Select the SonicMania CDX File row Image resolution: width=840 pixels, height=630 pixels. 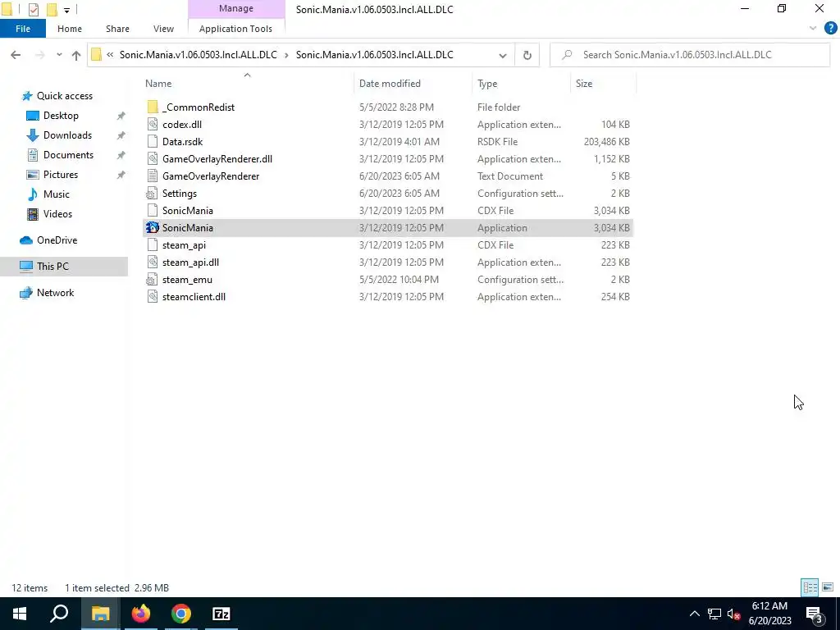388,211
